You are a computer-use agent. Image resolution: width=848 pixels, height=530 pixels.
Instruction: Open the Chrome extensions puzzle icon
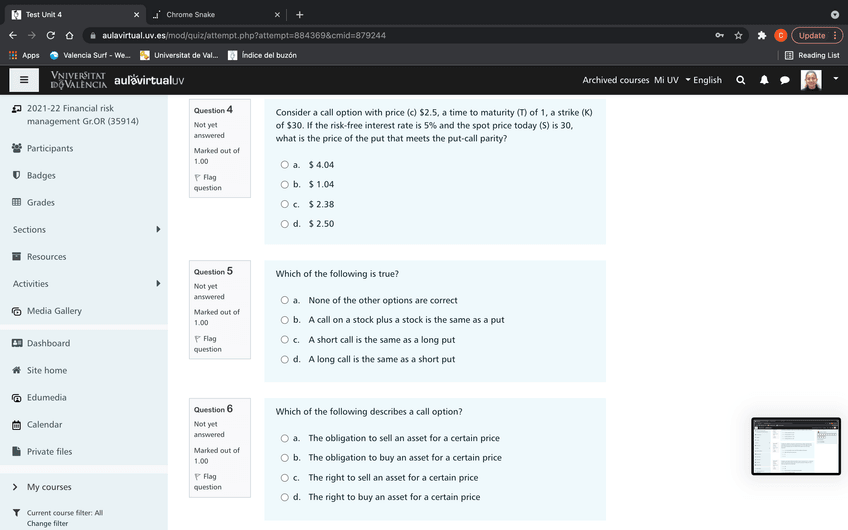[x=762, y=35]
